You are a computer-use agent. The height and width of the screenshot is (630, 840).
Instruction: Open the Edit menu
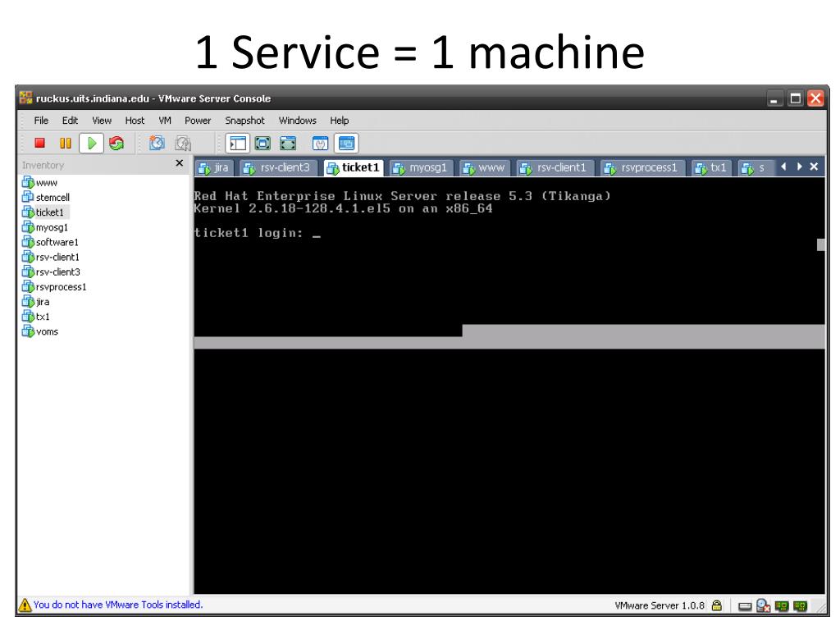pyautogui.click(x=70, y=121)
